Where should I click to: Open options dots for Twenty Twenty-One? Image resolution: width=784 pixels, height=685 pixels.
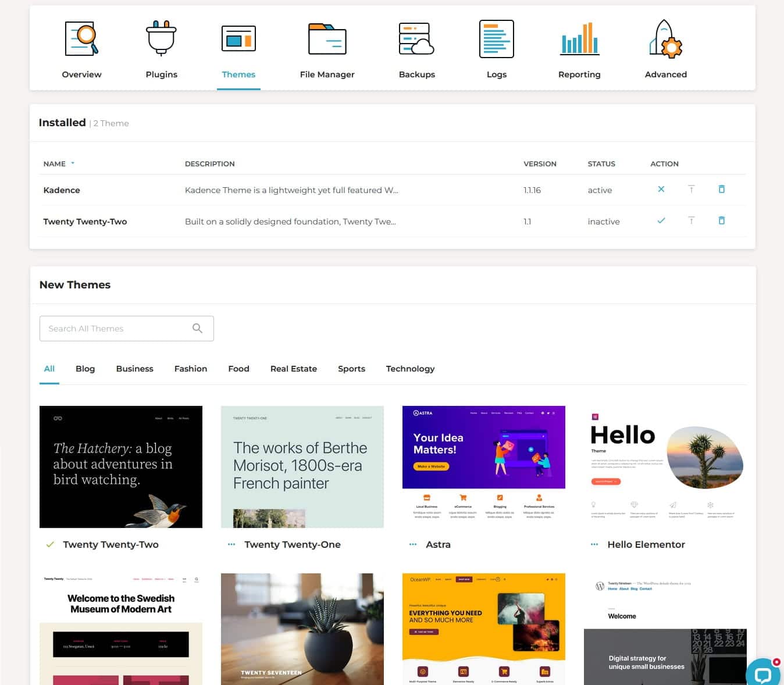[231, 544]
